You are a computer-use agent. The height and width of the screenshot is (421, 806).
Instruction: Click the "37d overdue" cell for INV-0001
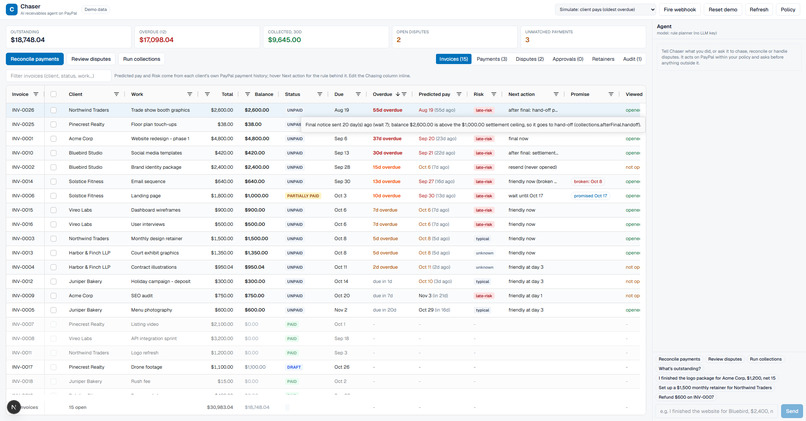point(387,139)
